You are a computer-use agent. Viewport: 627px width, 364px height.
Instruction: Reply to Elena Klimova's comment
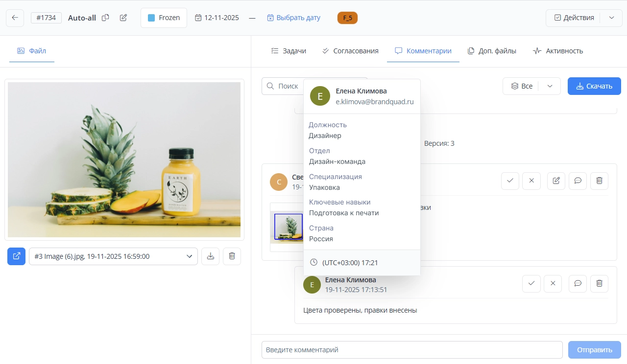point(578,283)
